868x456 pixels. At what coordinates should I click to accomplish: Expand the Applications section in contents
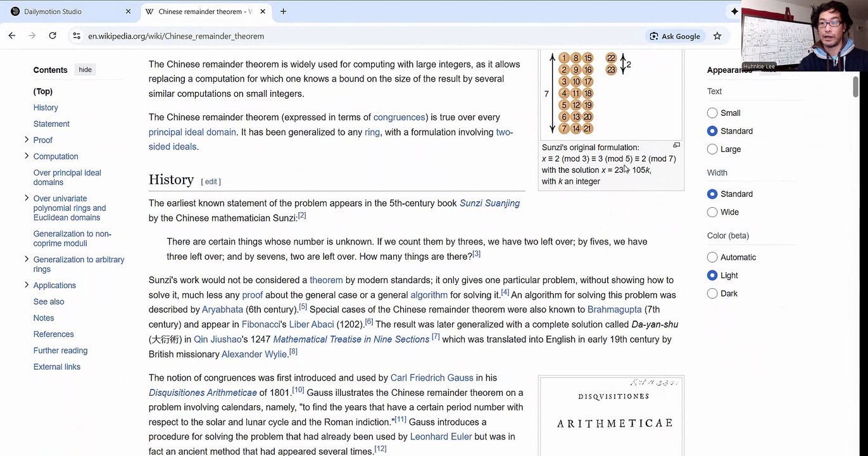27,285
